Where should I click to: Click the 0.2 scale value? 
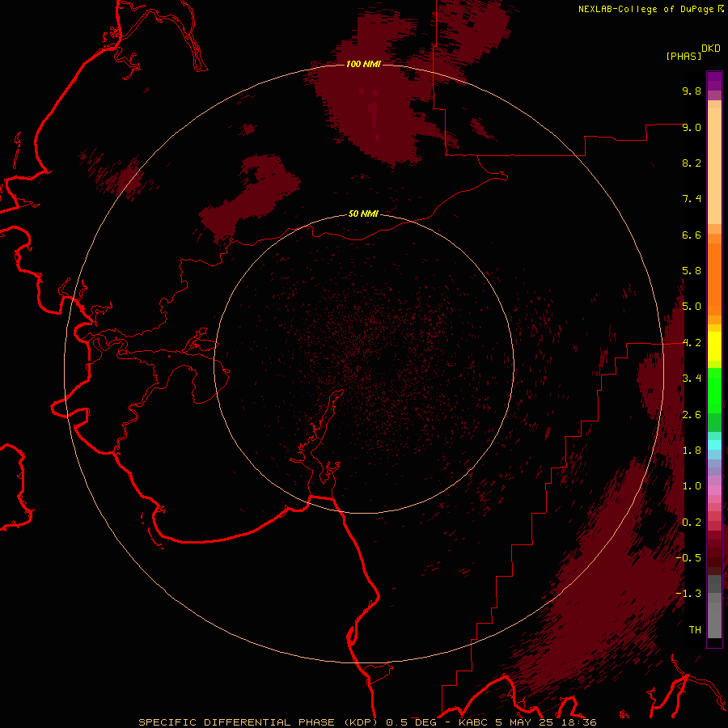(x=692, y=523)
